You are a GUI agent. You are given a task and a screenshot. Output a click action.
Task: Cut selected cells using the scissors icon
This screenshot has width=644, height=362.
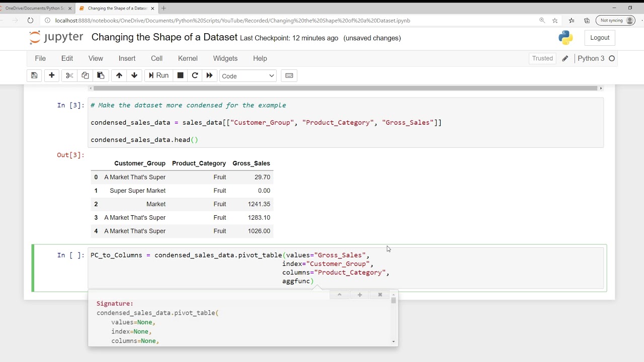pyautogui.click(x=69, y=75)
